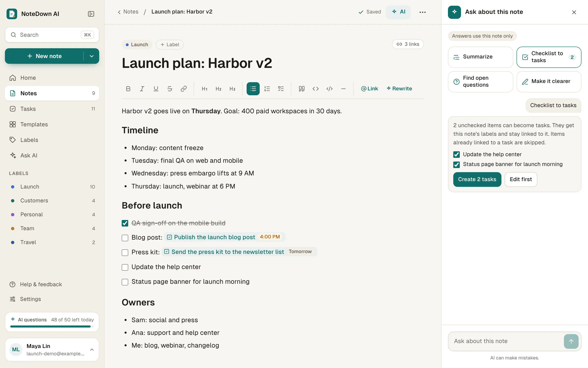Click Create 2 tasks
588x368 pixels.
pyautogui.click(x=477, y=179)
